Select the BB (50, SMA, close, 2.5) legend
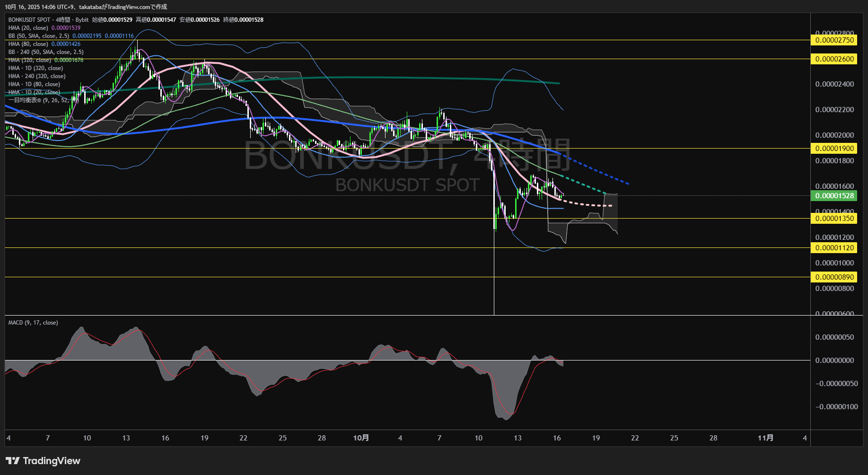The image size is (868, 475). [x=38, y=36]
